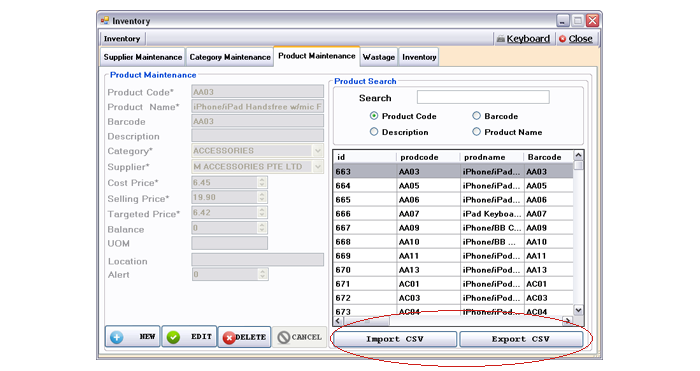Image resolution: width=700 pixels, height=371 pixels.
Task: Click the Location input field
Action: tap(258, 259)
